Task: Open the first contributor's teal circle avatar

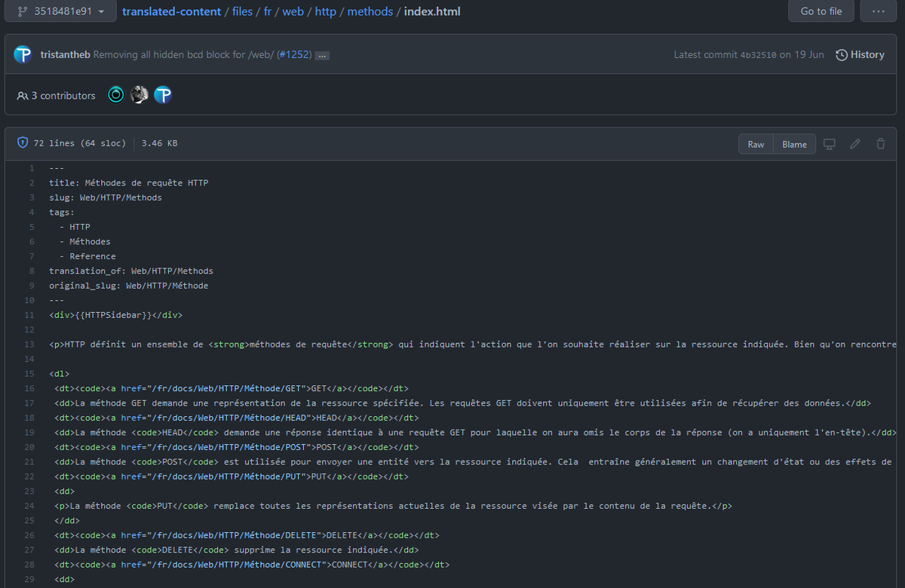Action: [x=115, y=94]
